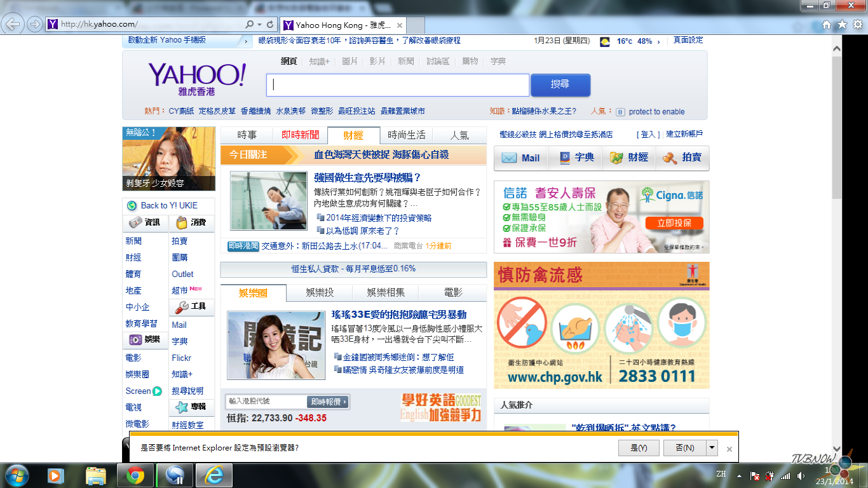868x488 pixels.
Task: Go forward with IE forward arrow
Action: pyautogui.click(x=34, y=24)
